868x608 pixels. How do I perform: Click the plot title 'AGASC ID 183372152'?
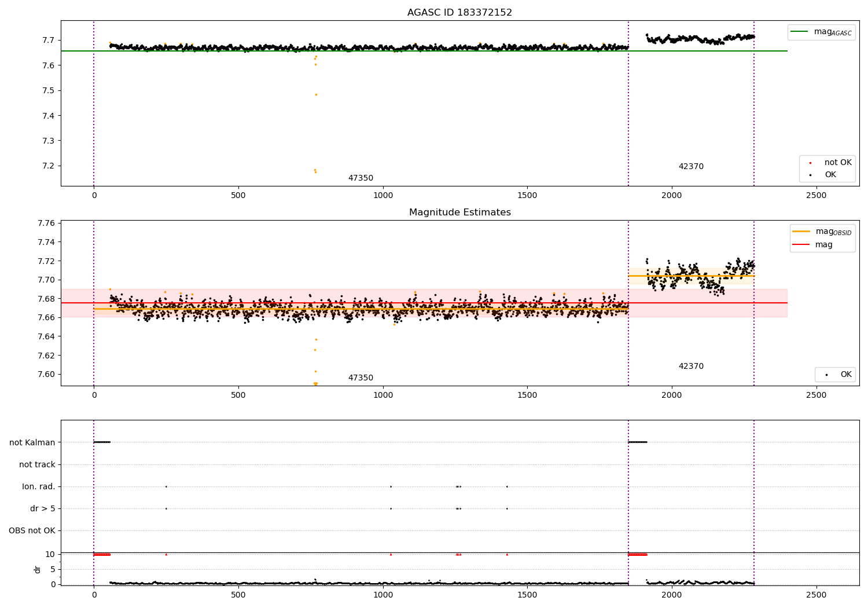[x=459, y=13]
